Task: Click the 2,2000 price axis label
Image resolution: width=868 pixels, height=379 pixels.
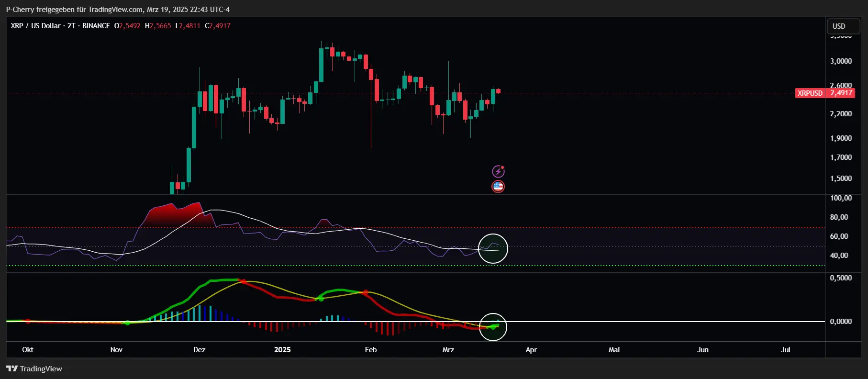Action: [x=841, y=114]
